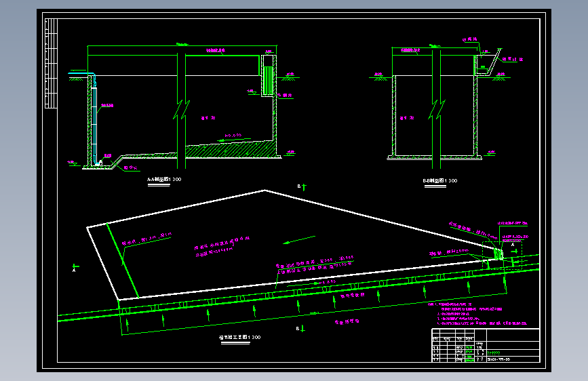Pick the zigzag break line in B-B section
This screenshot has width=588, height=381.
pos(437,110)
